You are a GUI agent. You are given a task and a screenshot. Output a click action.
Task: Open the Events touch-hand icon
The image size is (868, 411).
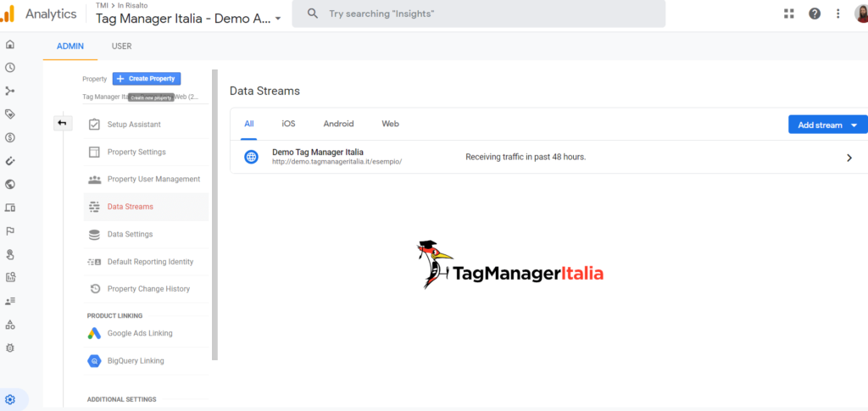coord(10,254)
